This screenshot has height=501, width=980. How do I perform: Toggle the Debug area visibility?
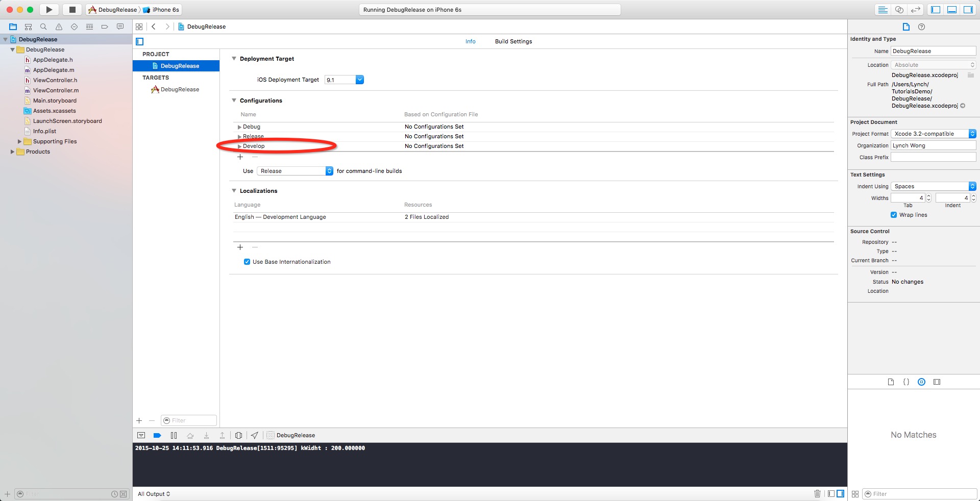click(952, 10)
